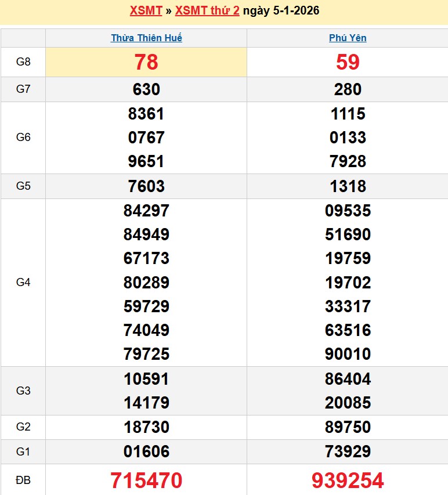The image size is (448, 495).
Task: Click the date text 'ngày 5-1-2026'
Action: (281, 10)
